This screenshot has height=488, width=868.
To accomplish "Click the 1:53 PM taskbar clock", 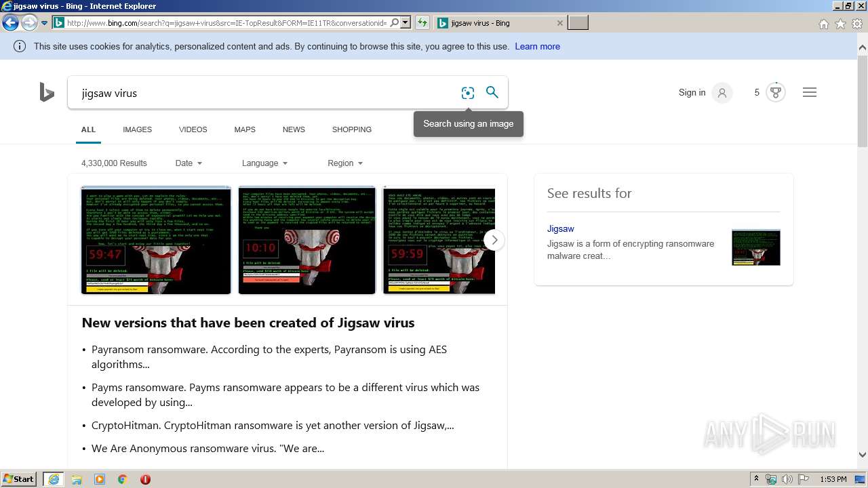I will (x=833, y=479).
